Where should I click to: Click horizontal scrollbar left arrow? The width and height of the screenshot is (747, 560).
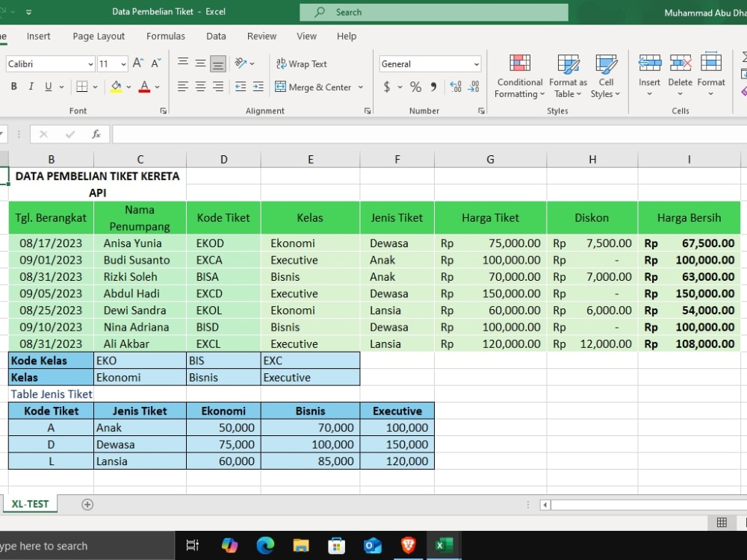pos(545,505)
